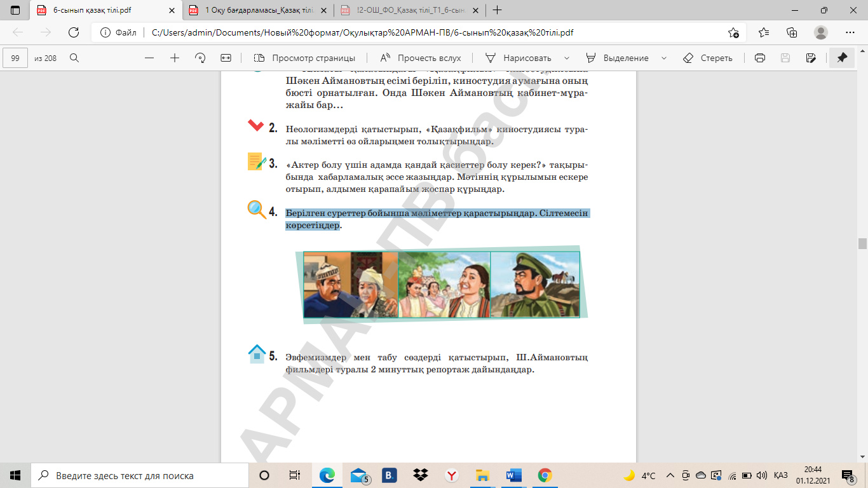This screenshot has height=488, width=868.
Task: Open the Mail app from the taskbar
Action: pos(358,475)
